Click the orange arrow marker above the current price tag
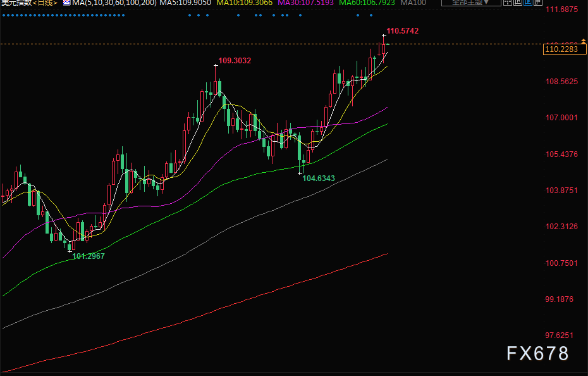This screenshot has height=376, width=588. (x=583, y=42)
